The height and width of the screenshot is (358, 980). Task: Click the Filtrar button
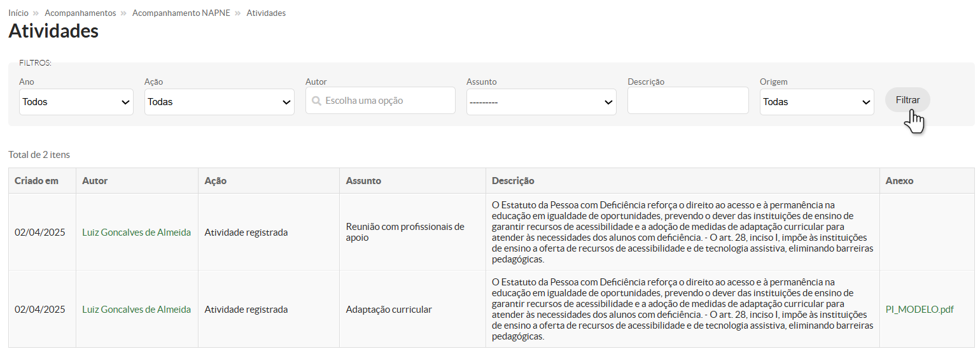pyautogui.click(x=907, y=100)
